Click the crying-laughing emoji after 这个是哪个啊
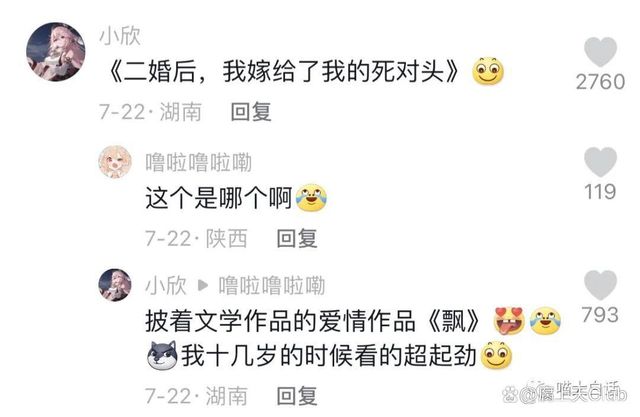This screenshot has height=417, width=640. (x=311, y=197)
